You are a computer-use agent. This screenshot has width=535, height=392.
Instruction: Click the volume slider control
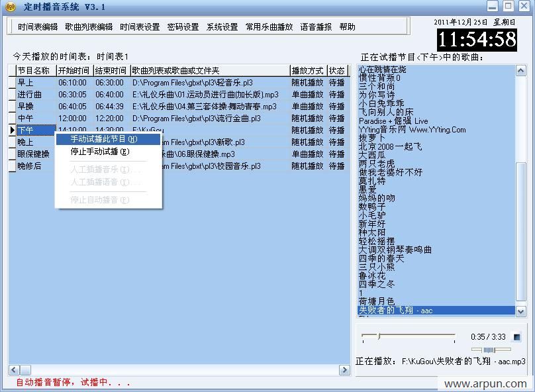click(490, 350)
